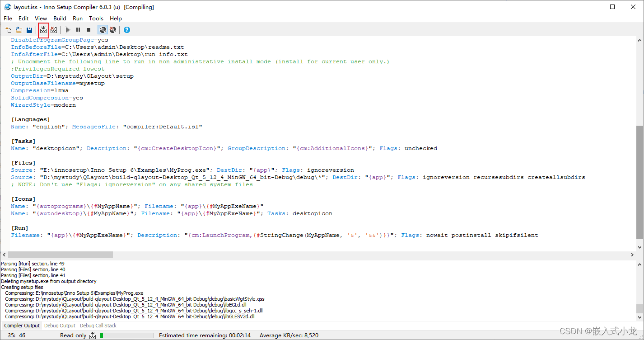
Task: Click the Average KB/sec status entry
Action: click(289, 335)
